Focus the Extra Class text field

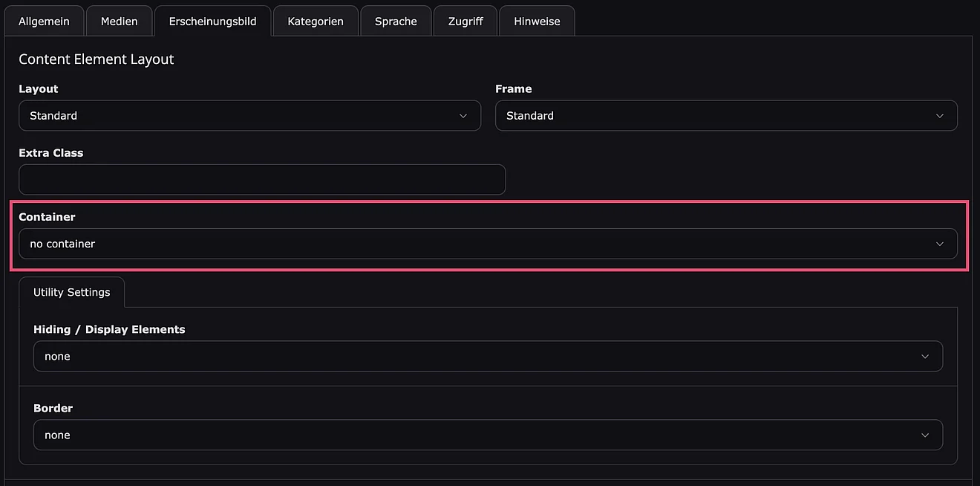(x=262, y=180)
